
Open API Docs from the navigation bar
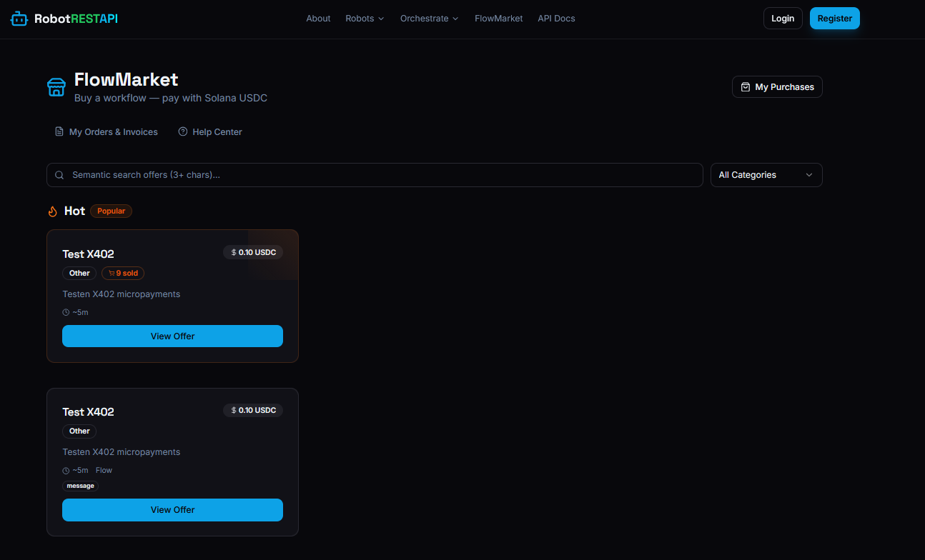point(556,19)
